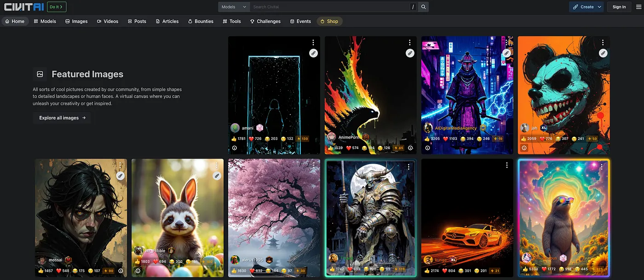
Task: Click remix link icon on bunny sloth image
Action: [217, 176]
